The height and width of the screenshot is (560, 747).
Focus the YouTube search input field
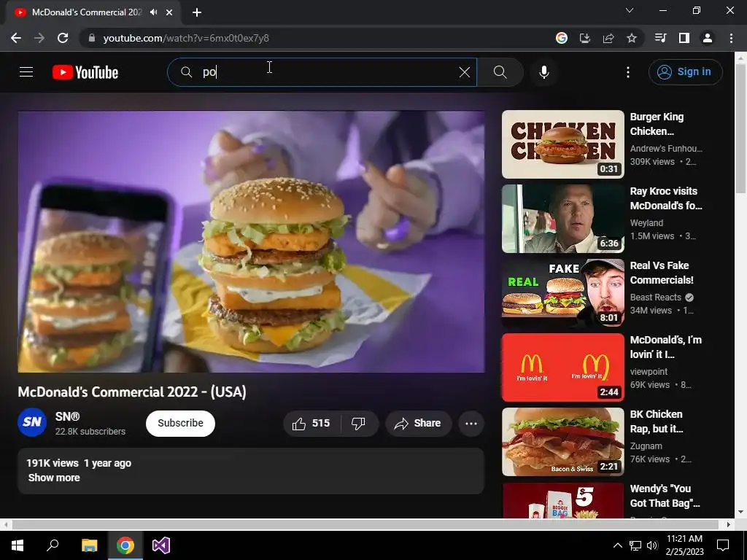[x=322, y=72]
